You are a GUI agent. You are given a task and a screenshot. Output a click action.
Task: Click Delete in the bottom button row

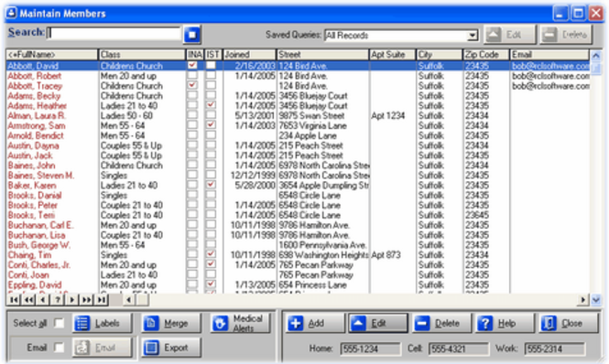tap(441, 323)
